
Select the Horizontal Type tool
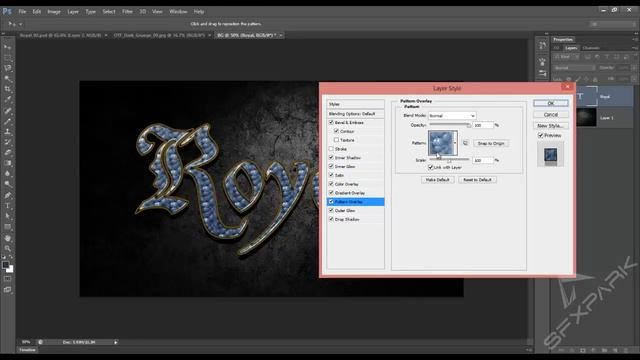coord(8,206)
